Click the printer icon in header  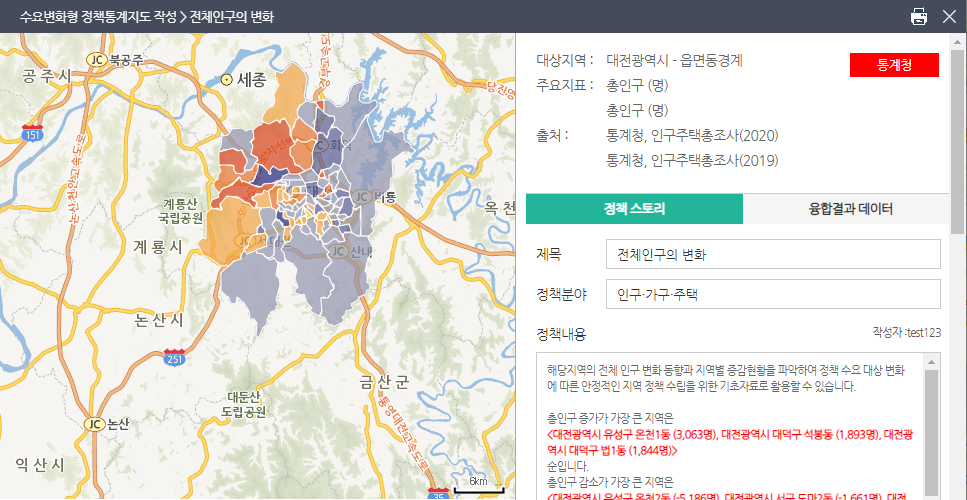point(919,17)
